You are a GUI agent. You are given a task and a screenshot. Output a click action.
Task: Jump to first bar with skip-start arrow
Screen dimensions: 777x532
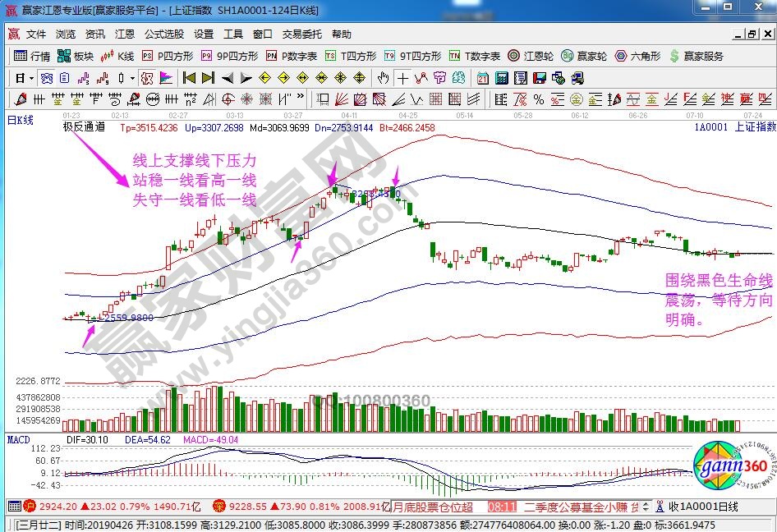(x=189, y=78)
